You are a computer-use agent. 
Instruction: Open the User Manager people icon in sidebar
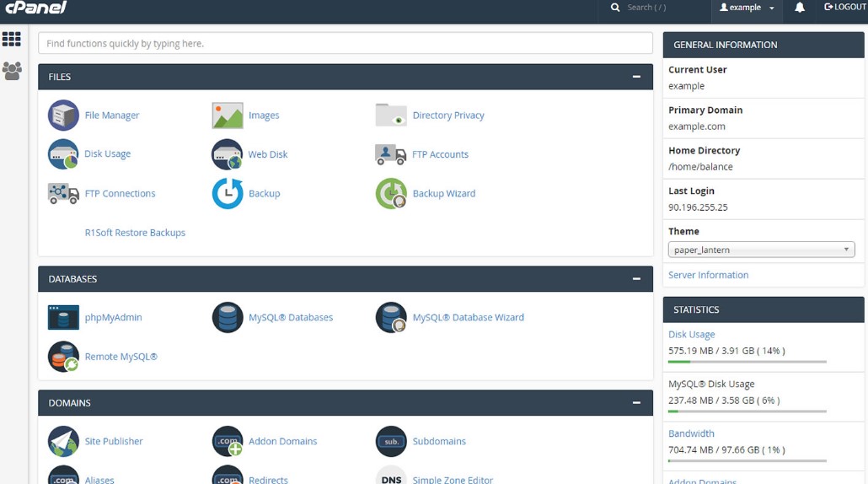(12, 71)
